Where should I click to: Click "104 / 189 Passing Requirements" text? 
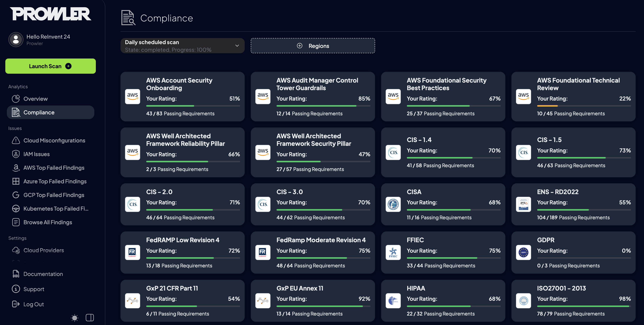click(x=573, y=217)
